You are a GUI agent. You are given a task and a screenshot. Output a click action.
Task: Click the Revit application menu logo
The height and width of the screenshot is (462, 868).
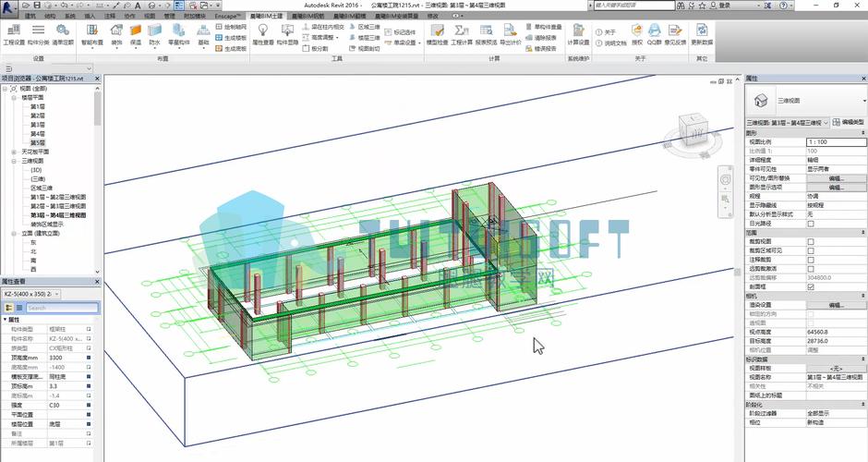pyautogui.click(x=8, y=7)
